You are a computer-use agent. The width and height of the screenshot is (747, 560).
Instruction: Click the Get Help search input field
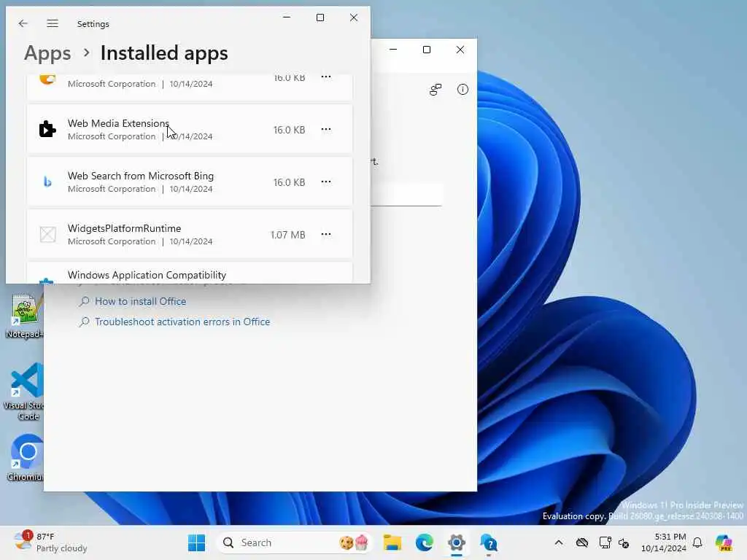click(x=406, y=194)
